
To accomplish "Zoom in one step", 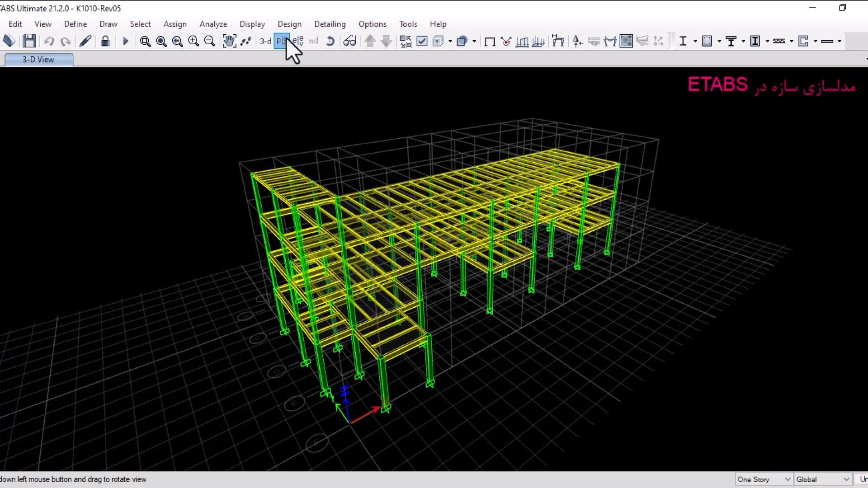I will click(x=193, y=42).
